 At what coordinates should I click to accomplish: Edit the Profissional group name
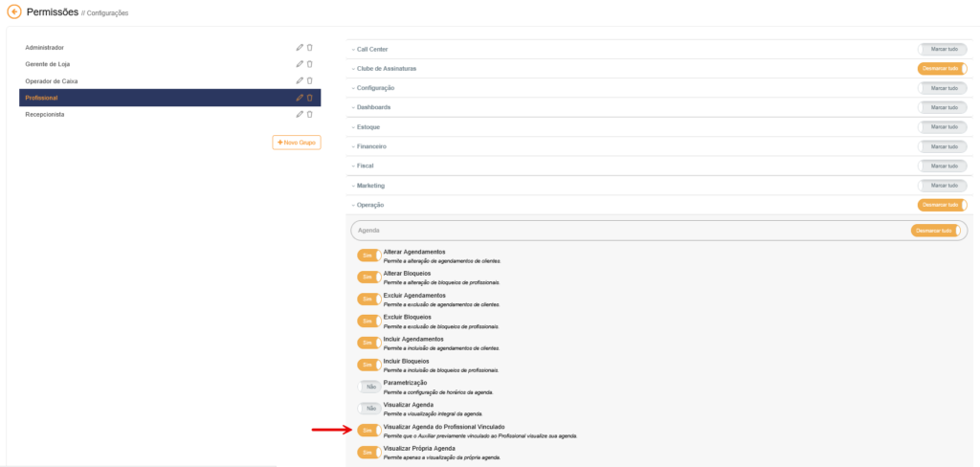click(x=300, y=98)
